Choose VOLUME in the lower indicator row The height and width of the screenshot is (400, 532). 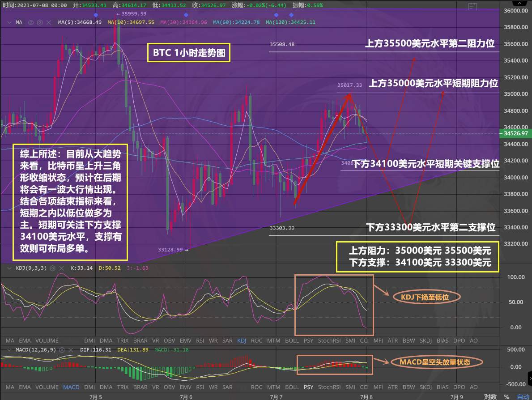coord(47,387)
